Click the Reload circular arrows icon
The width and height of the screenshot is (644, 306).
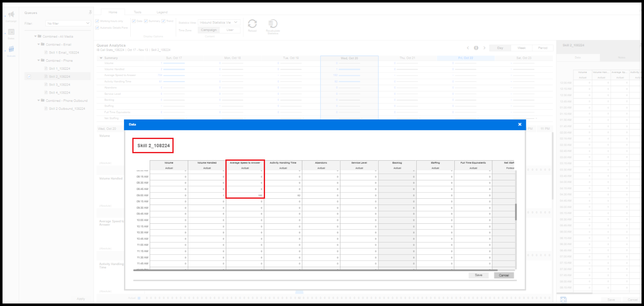click(x=252, y=23)
